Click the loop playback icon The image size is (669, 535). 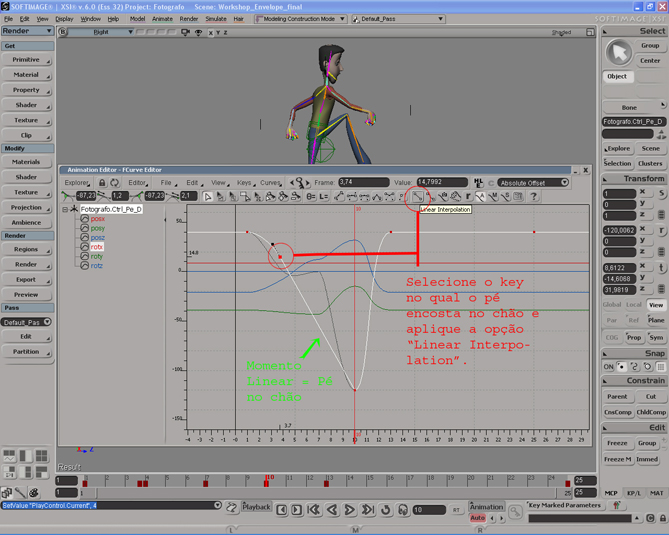click(385, 510)
